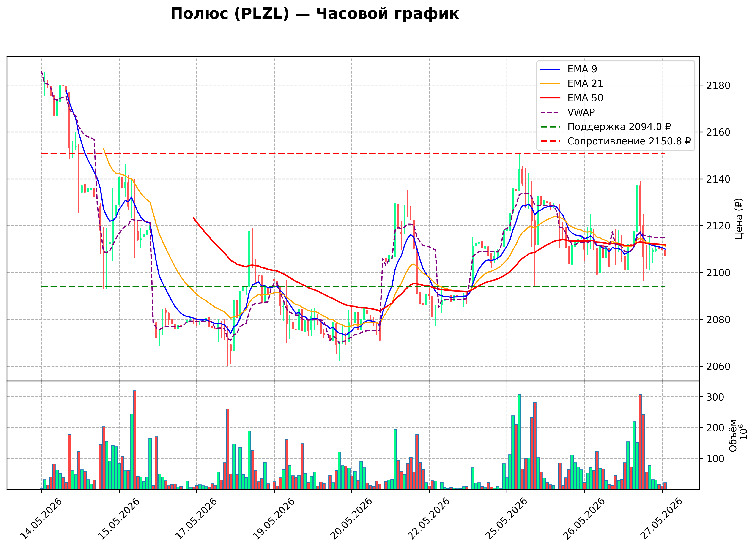Click the date label 15.05.2026
This screenshot has width=756, height=548.
(119, 519)
